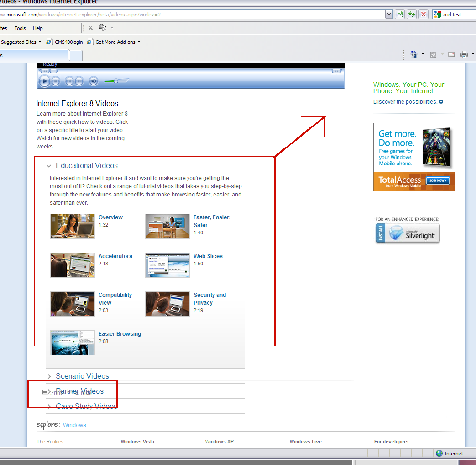The image size is (476, 465).
Task: Open the Suggested Sites favorites dropdown
Action: point(21,42)
